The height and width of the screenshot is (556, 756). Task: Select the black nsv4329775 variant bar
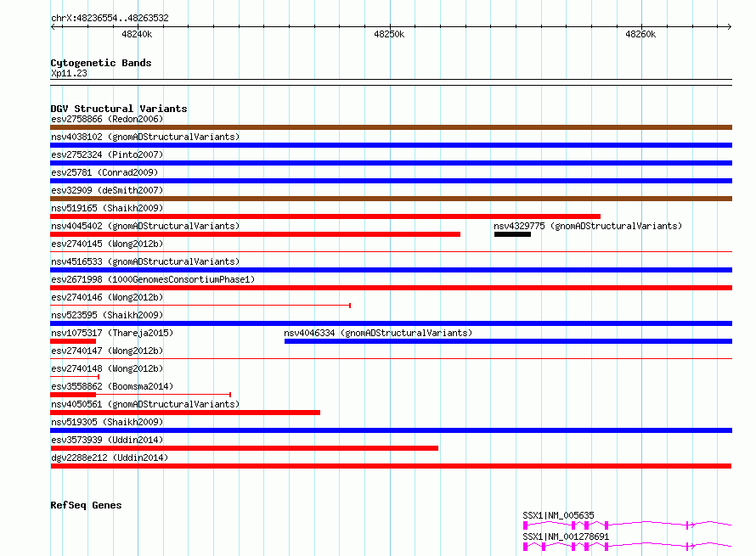click(x=512, y=234)
